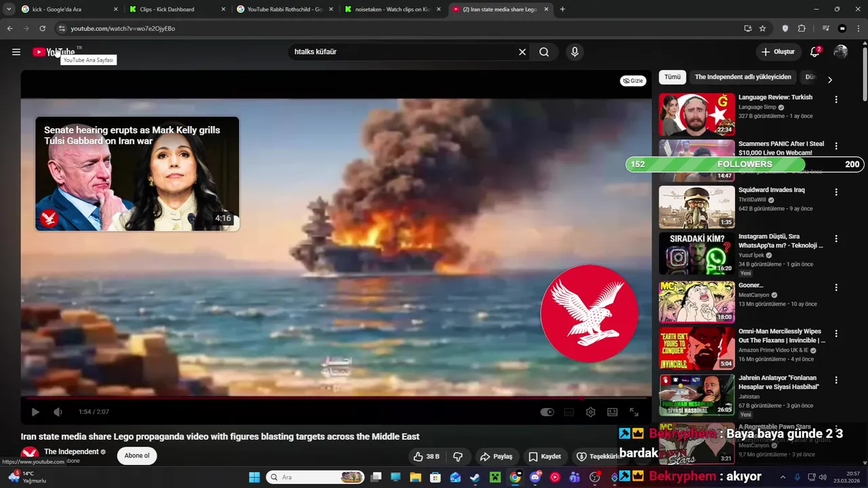Image resolution: width=868 pixels, height=488 pixels.
Task: Play the paused video
Action: point(35,412)
